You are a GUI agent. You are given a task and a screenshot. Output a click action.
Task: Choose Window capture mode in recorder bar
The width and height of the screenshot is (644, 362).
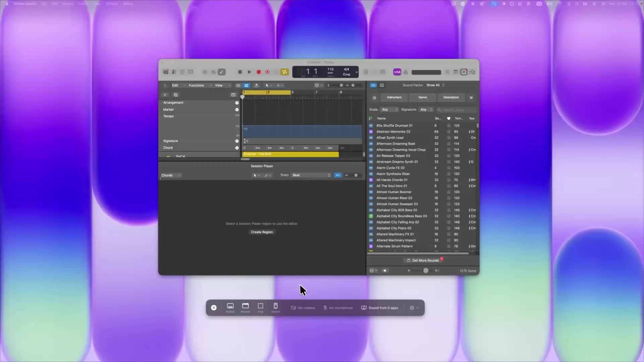[x=246, y=307]
